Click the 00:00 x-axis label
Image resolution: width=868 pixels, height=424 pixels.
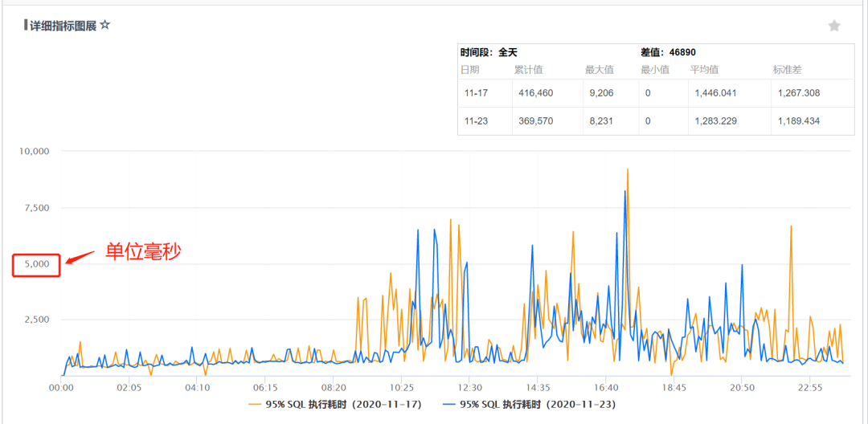[61, 386]
